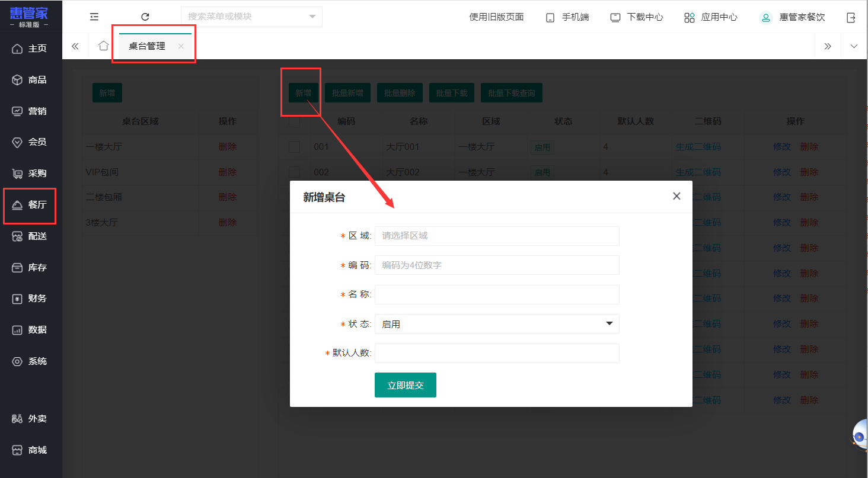Delete the 3楼大厅 area
Screen dimensions: 868x478
(228, 222)
